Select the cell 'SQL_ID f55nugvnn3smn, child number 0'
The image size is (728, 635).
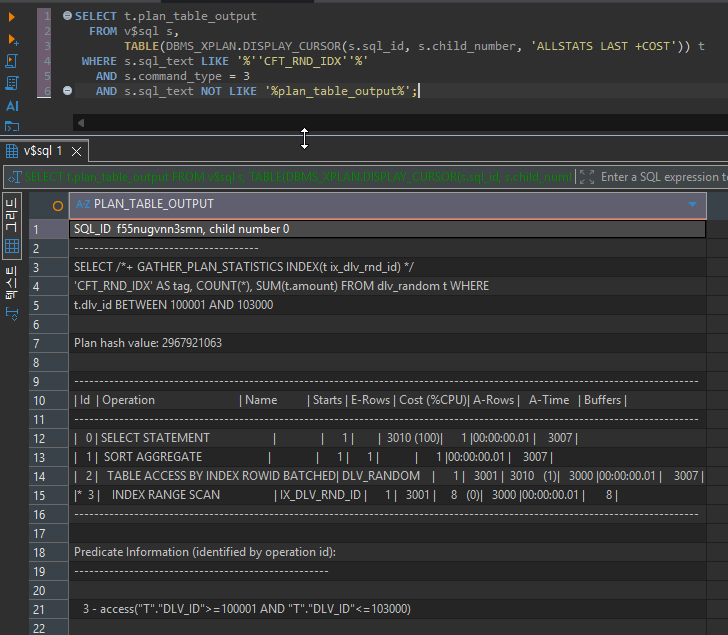387,229
